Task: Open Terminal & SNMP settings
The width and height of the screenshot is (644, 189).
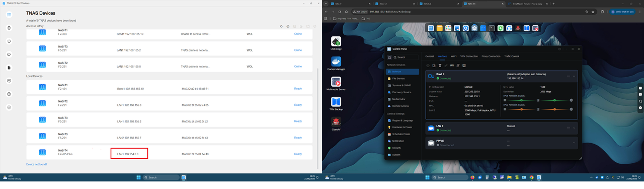Action: [x=403, y=86]
